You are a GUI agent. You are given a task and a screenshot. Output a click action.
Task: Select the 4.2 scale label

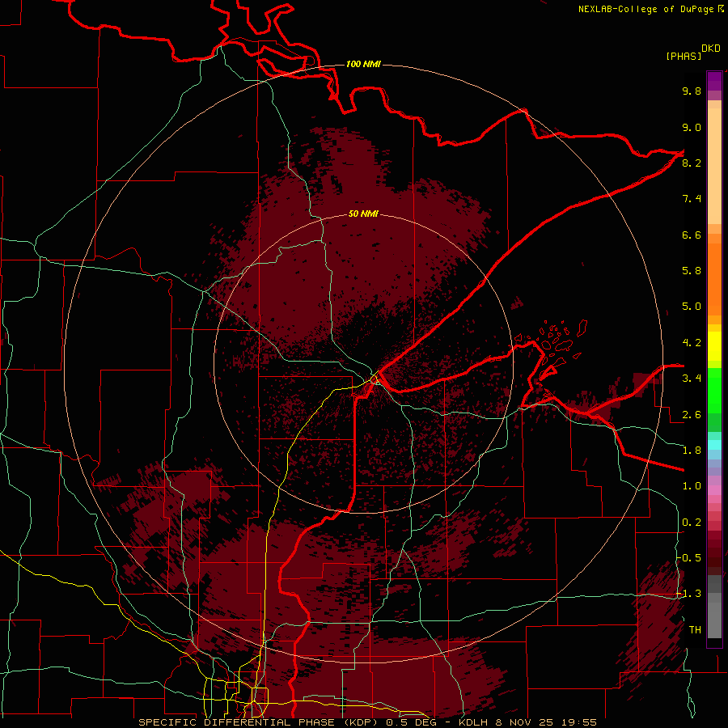pos(692,343)
